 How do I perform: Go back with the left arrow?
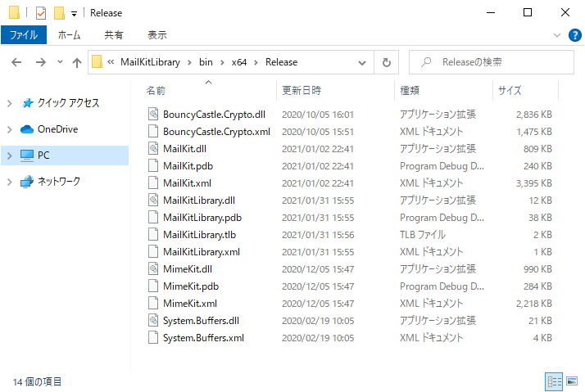(x=16, y=62)
